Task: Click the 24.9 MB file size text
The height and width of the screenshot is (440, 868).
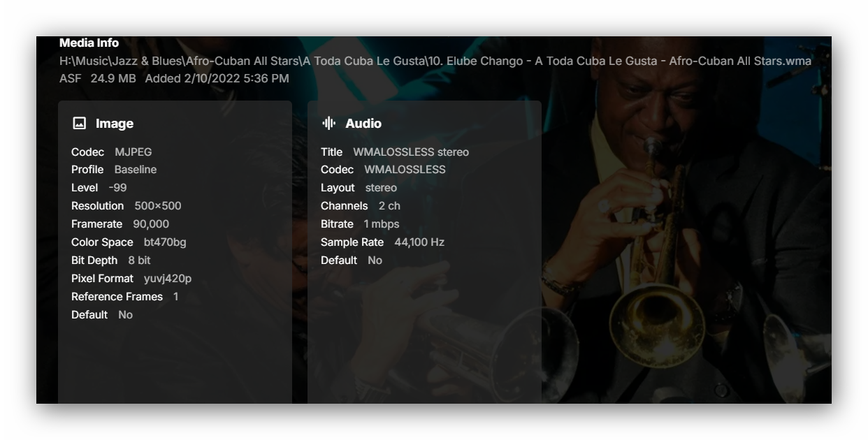Action: pos(113,78)
